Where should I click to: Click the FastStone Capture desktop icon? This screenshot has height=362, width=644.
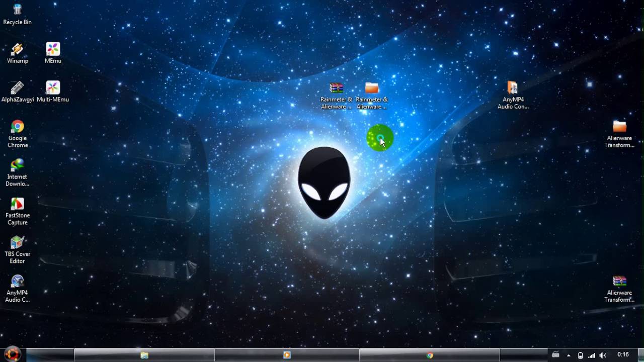18,211
